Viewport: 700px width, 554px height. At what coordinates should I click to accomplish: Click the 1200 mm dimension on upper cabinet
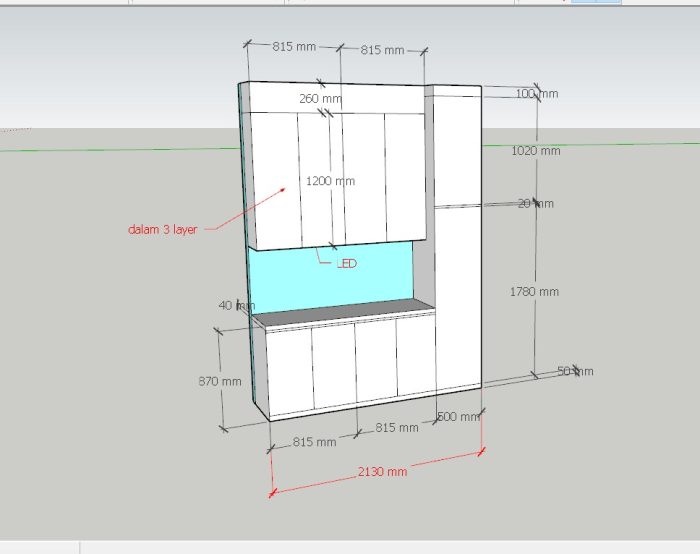pos(330,181)
